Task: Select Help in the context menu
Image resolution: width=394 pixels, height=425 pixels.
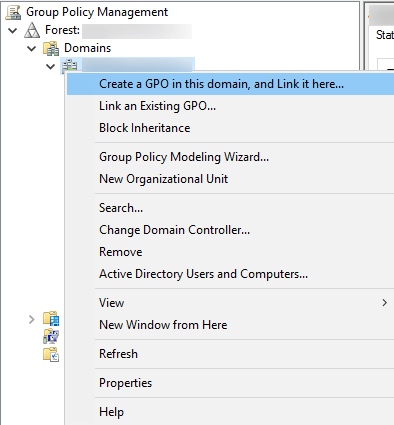Action: (230, 412)
